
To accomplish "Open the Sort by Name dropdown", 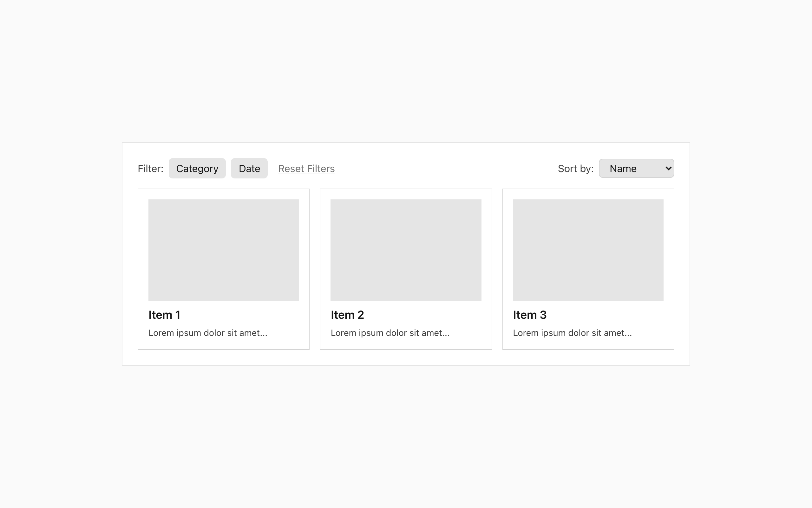I will click(636, 168).
